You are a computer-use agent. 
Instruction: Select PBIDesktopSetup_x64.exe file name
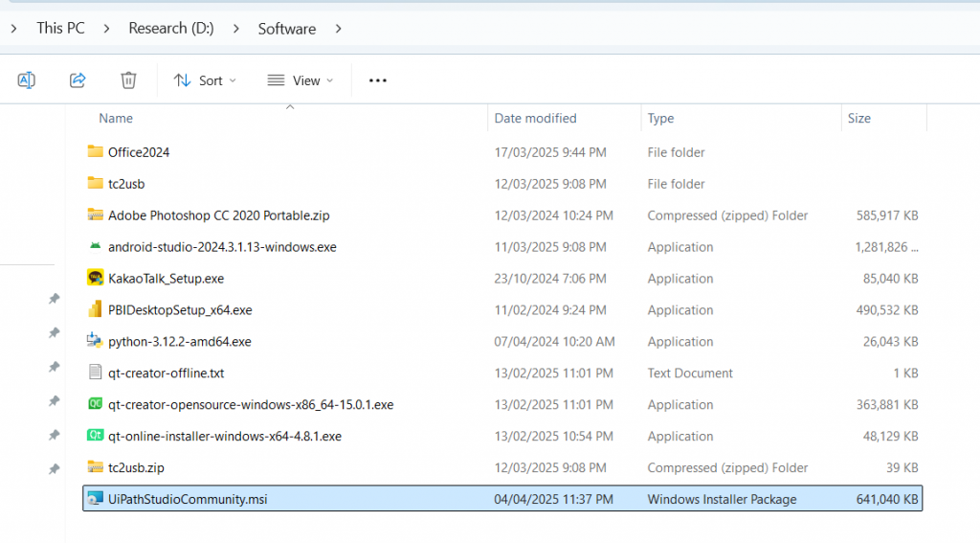coord(180,310)
